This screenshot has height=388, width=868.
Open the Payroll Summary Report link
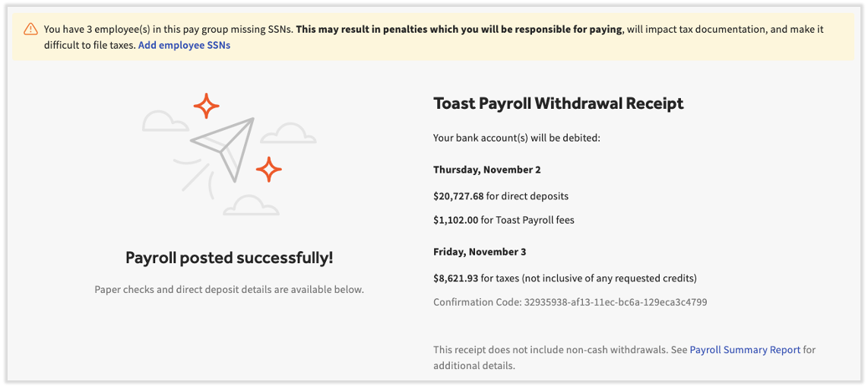click(x=745, y=350)
